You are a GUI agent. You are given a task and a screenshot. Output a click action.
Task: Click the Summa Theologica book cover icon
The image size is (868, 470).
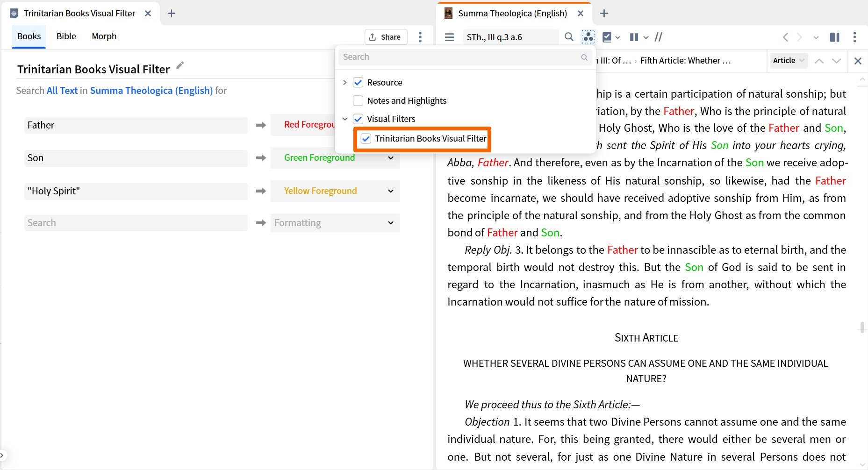(448, 13)
